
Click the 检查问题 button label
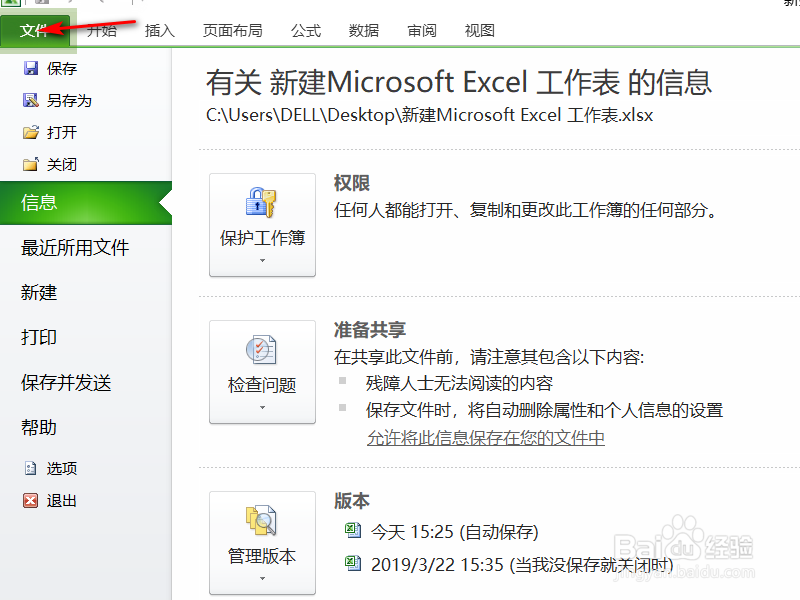[x=262, y=385]
